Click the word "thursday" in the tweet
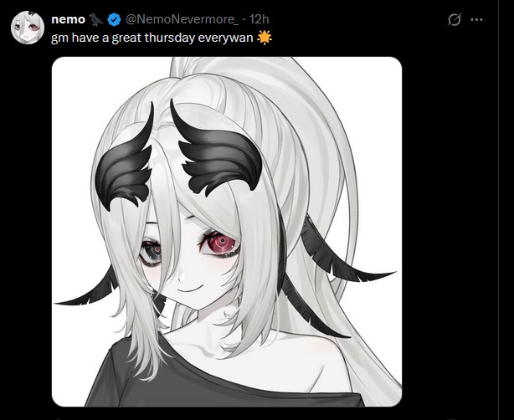Screen dimensions: 514x420 tap(169, 38)
